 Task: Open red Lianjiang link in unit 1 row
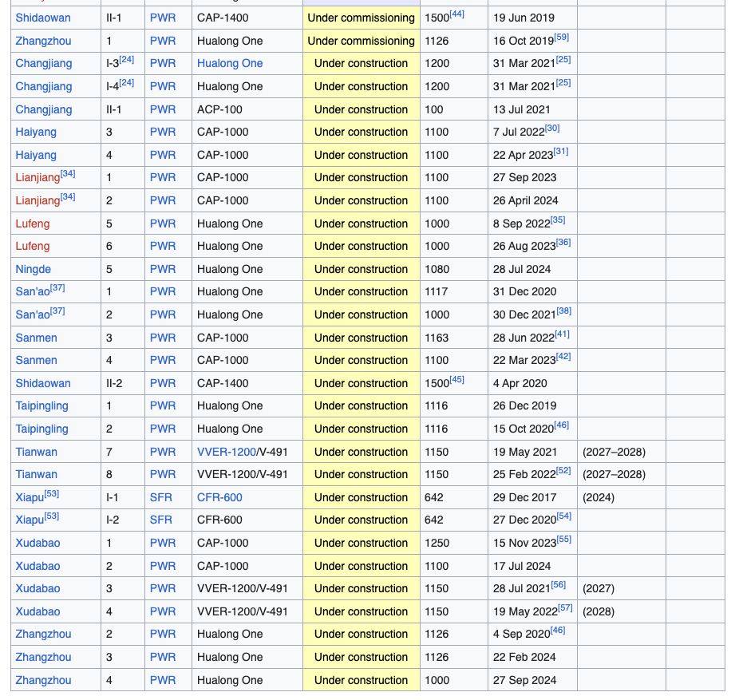(x=38, y=178)
